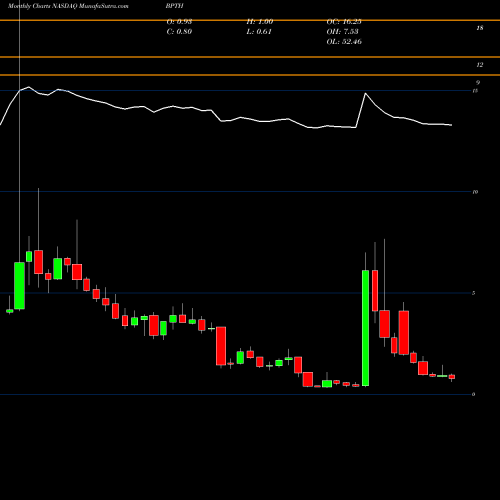Click the '18' upper axis label

click(480, 28)
